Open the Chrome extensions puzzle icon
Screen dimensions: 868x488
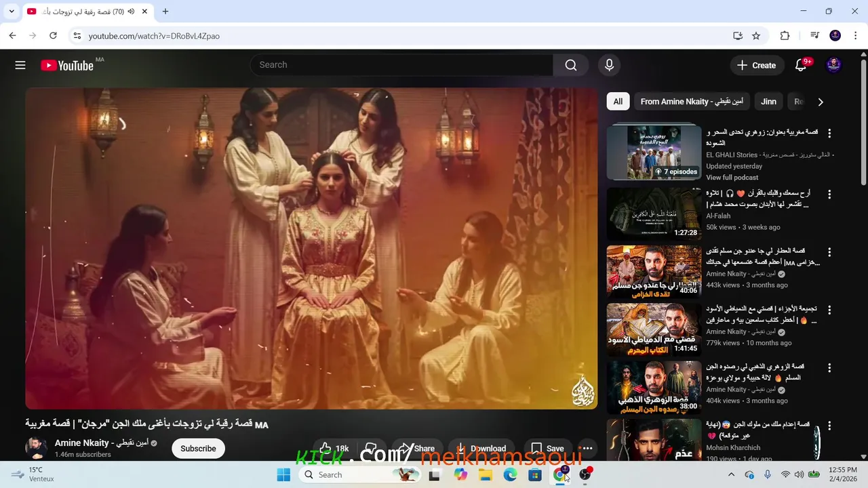point(785,36)
